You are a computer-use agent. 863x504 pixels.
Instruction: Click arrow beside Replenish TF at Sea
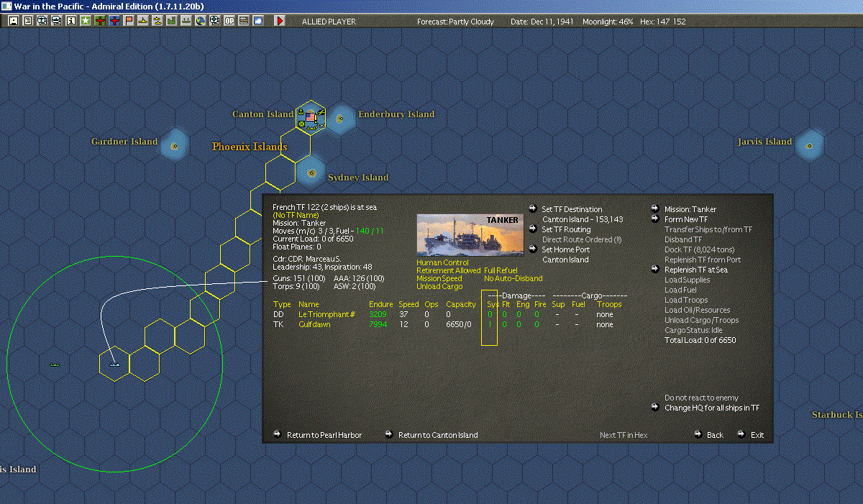coord(655,269)
